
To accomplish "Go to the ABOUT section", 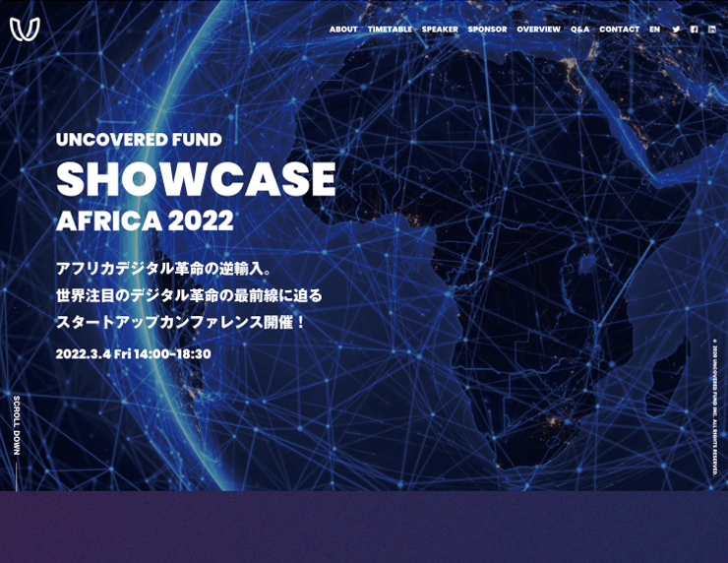I will (x=343, y=30).
